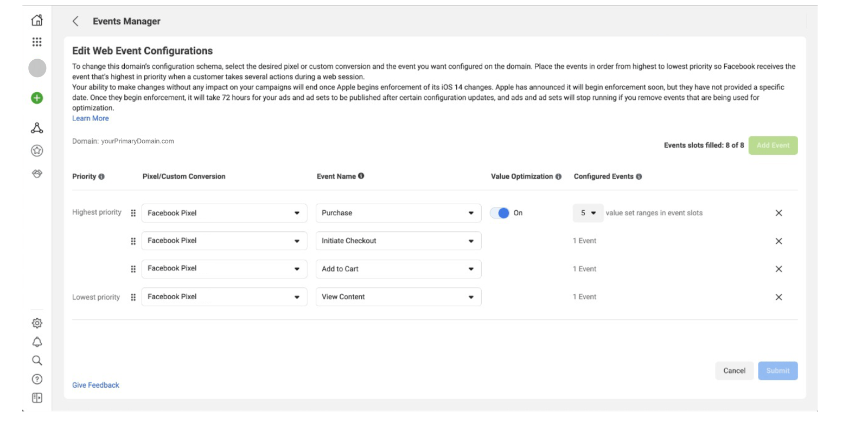Open notifications bell icon

click(37, 342)
